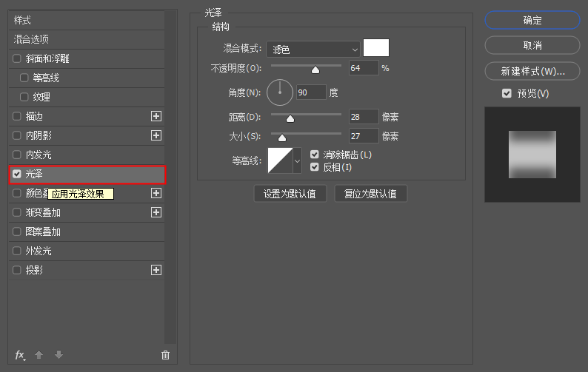This screenshot has height=372, width=588.
Task: Select the 渐变叠加 effect row
Action: (x=87, y=212)
